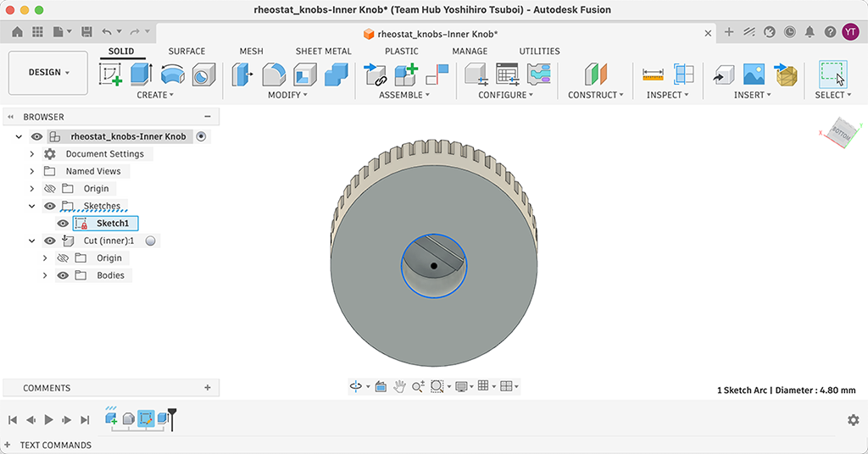Switch to the SURFACE tab
868x454 pixels.
(186, 51)
